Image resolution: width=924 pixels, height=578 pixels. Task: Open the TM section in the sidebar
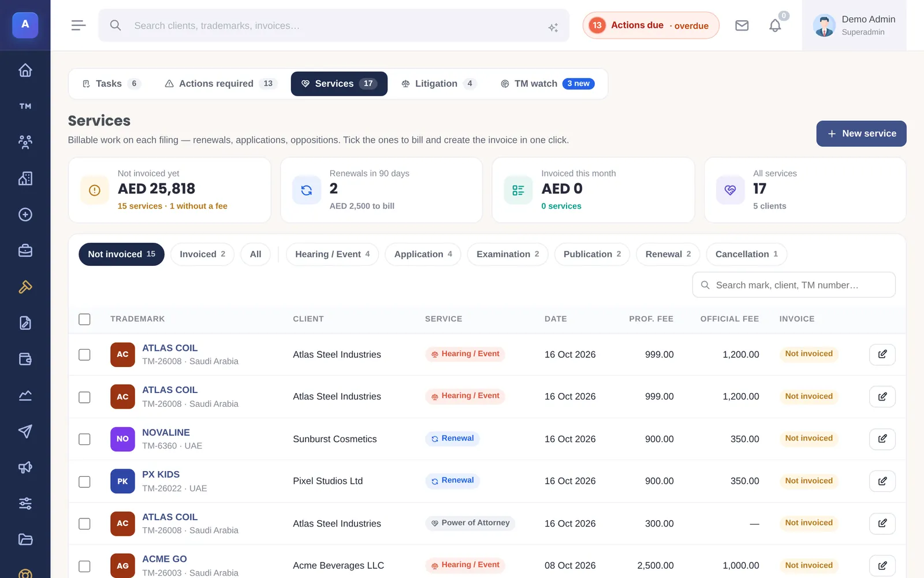[25, 106]
